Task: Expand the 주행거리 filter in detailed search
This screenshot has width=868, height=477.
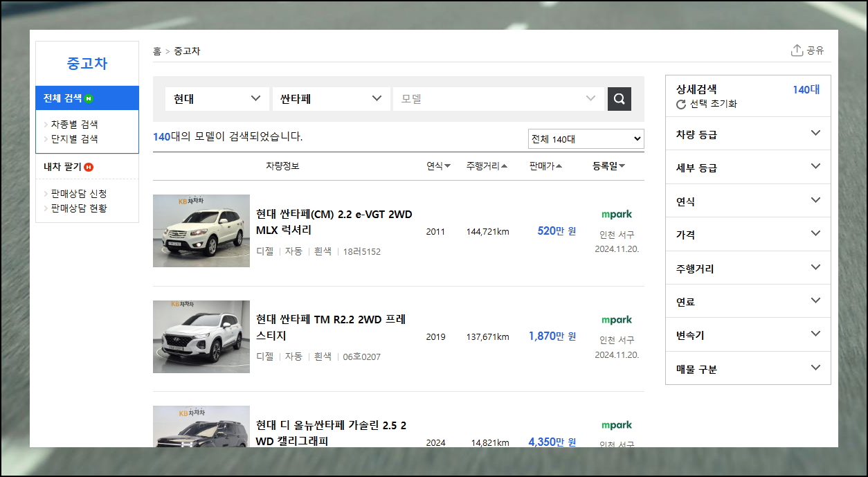Action: click(748, 268)
